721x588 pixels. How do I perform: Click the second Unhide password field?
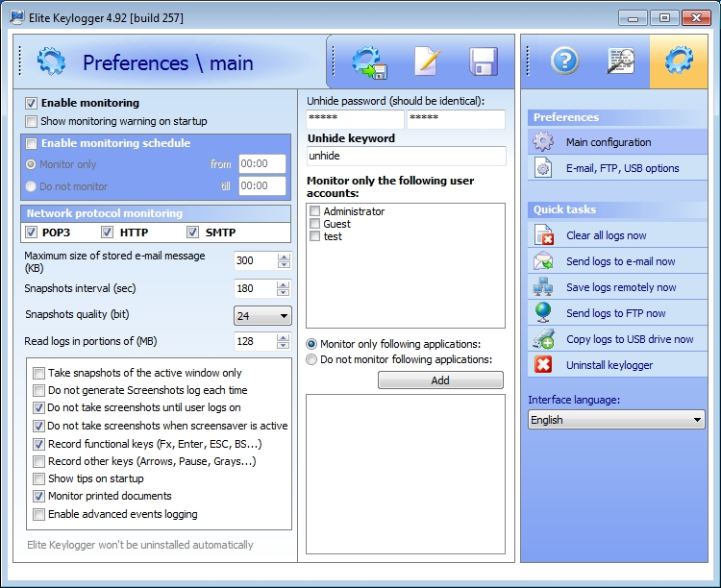pos(456,119)
